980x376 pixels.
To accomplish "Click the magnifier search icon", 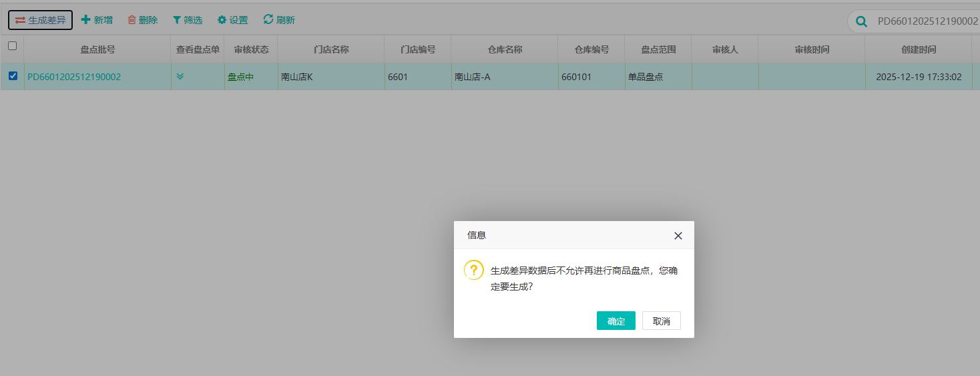I will coord(862,21).
